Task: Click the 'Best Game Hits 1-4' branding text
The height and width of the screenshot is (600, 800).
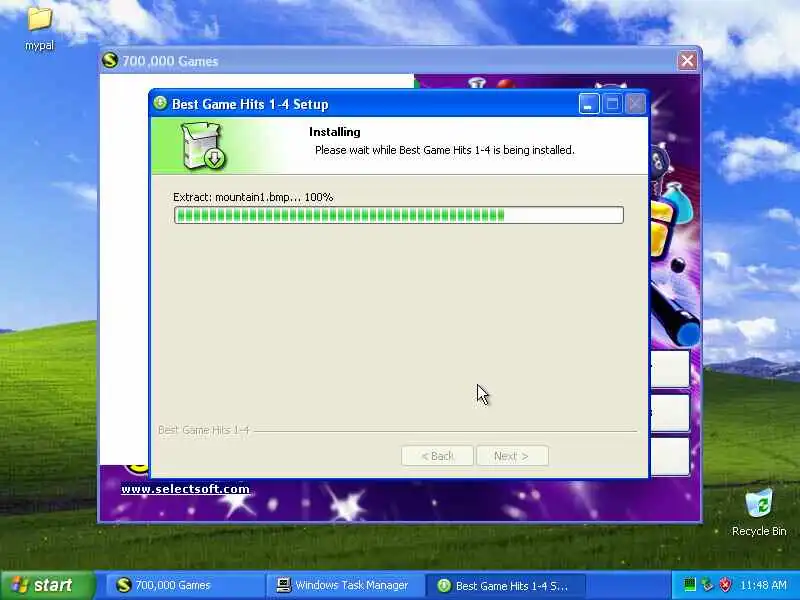Action: (x=204, y=430)
